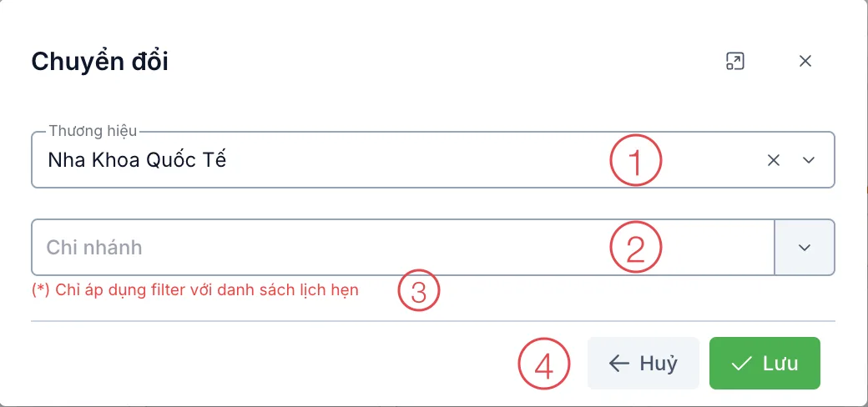Expand the Thương hiệu dropdown chevron

(808, 160)
